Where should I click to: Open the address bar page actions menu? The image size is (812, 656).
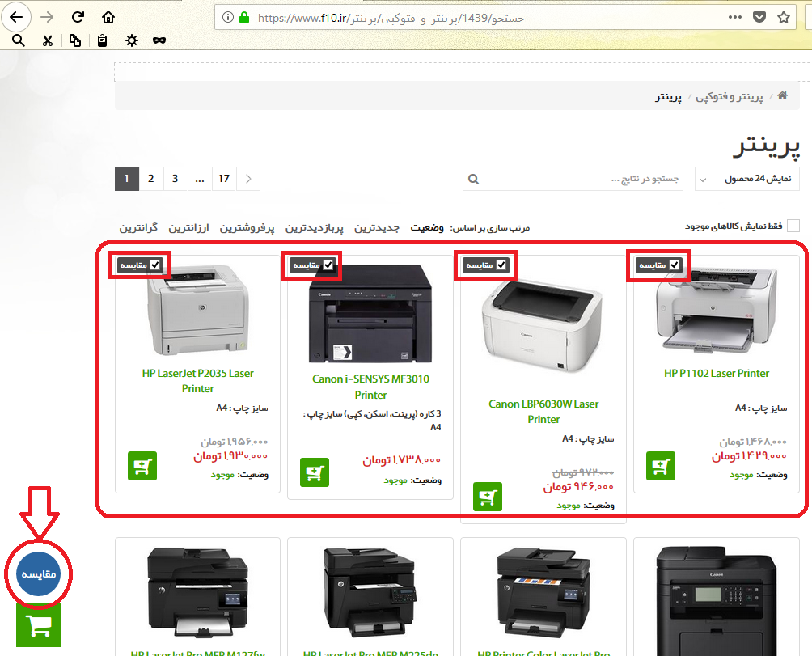tap(734, 17)
